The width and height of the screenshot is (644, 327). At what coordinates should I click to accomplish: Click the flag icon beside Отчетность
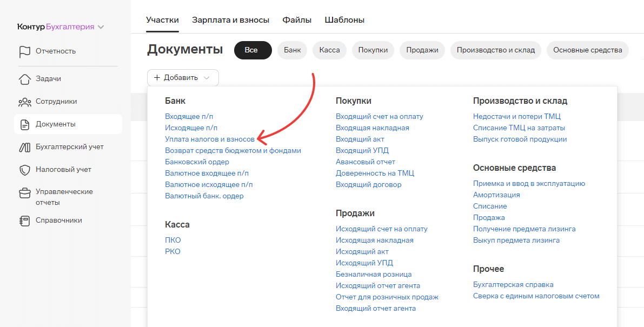[x=25, y=52]
